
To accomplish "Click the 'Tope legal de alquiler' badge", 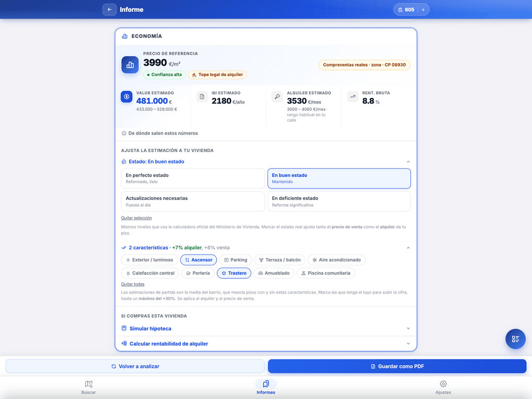I will (218, 75).
